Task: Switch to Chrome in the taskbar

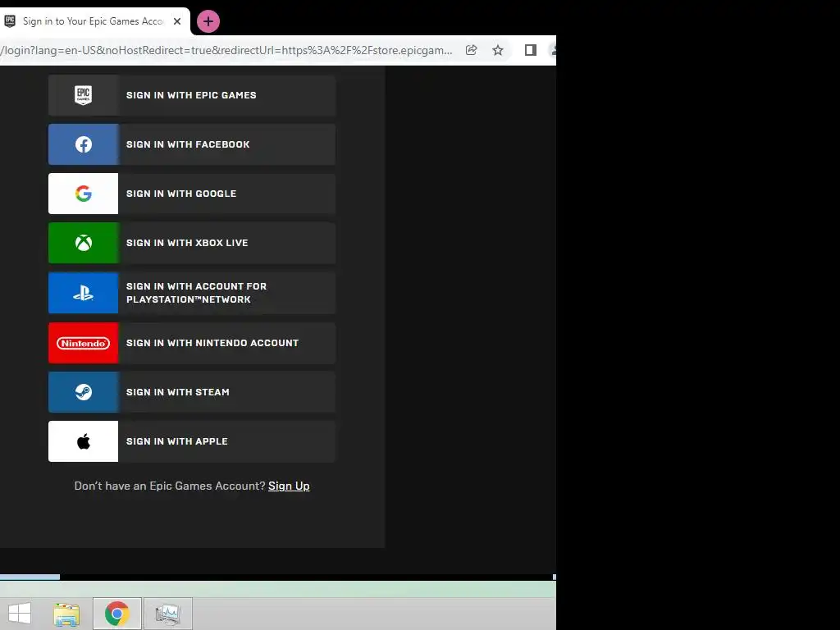Action: coord(117,614)
